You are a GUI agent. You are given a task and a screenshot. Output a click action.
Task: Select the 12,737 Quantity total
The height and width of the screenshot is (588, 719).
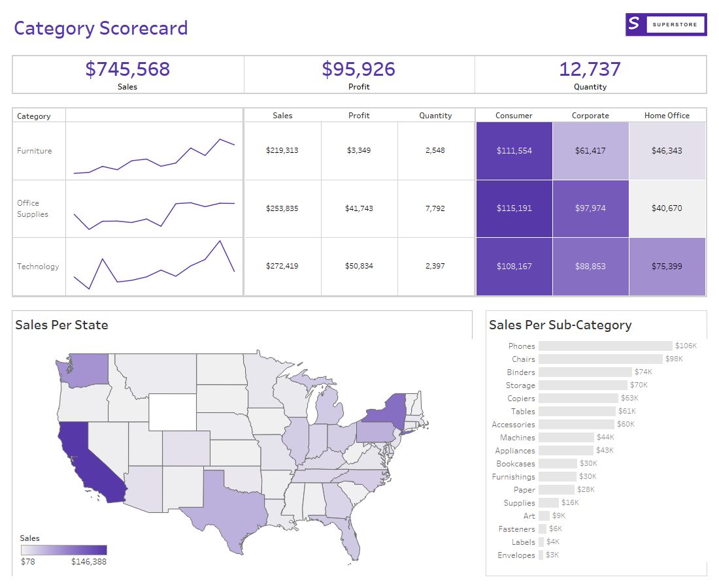pos(590,69)
